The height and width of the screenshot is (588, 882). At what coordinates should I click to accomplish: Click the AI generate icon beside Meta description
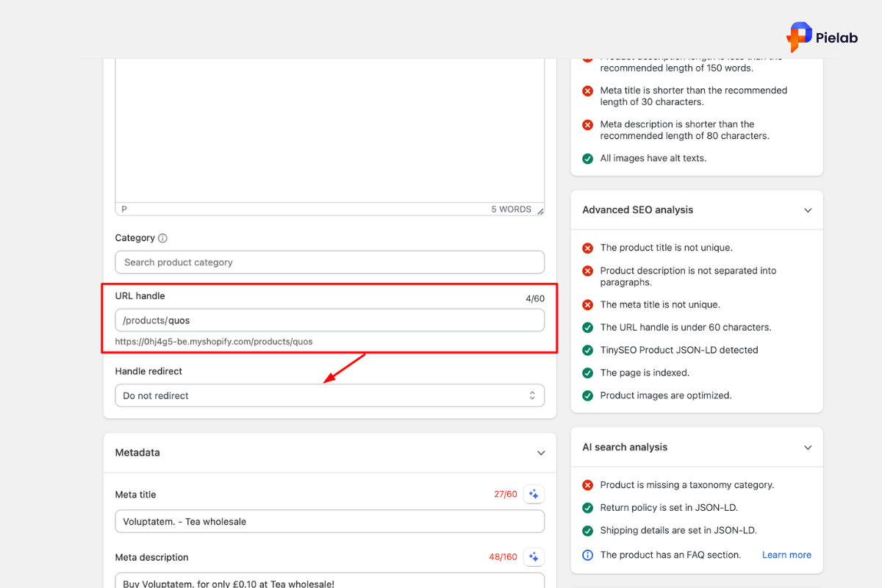534,557
